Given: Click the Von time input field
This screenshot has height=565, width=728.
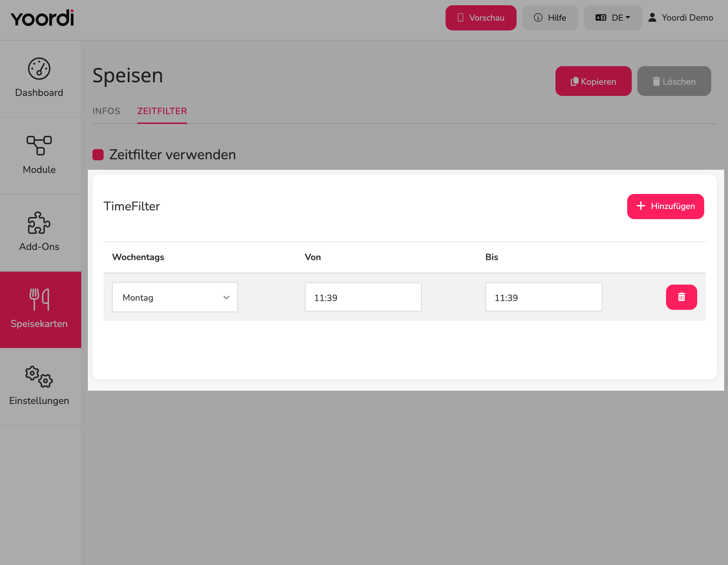Looking at the screenshot, I should click(363, 297).
